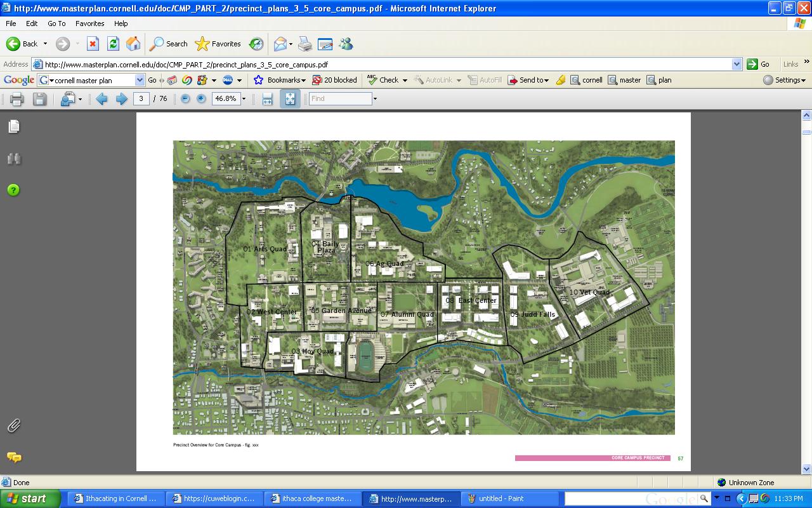Open the address bar dropdown
This screenshot has height=508, width=812.
pyautogui.click(x=737, y=64)
